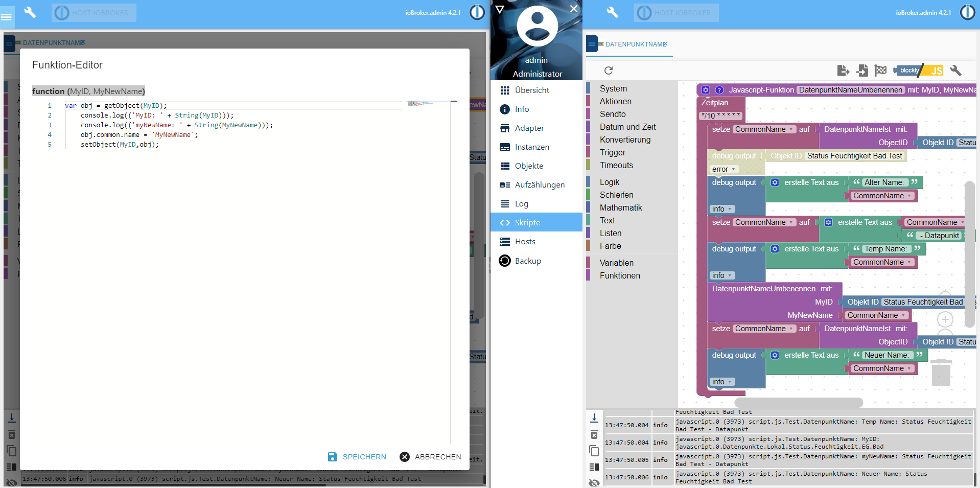The width and height of the screenshot is (980, 488).
Task: Click the ioBroker logo in the left window header
Action: (x=477, y=12)
